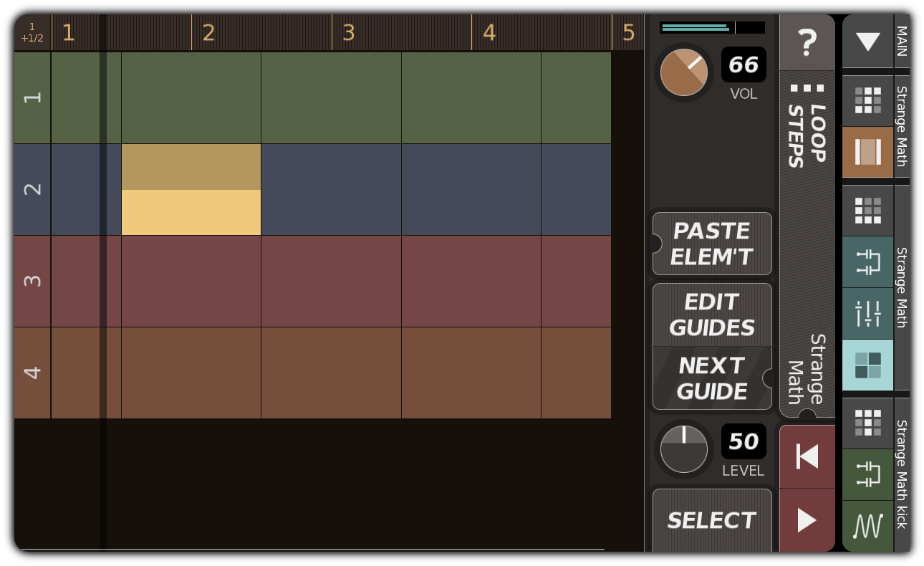Click the step grid icon on the first Strange Math track
Viewport: 924px width, 566px height.
[867, 101]
